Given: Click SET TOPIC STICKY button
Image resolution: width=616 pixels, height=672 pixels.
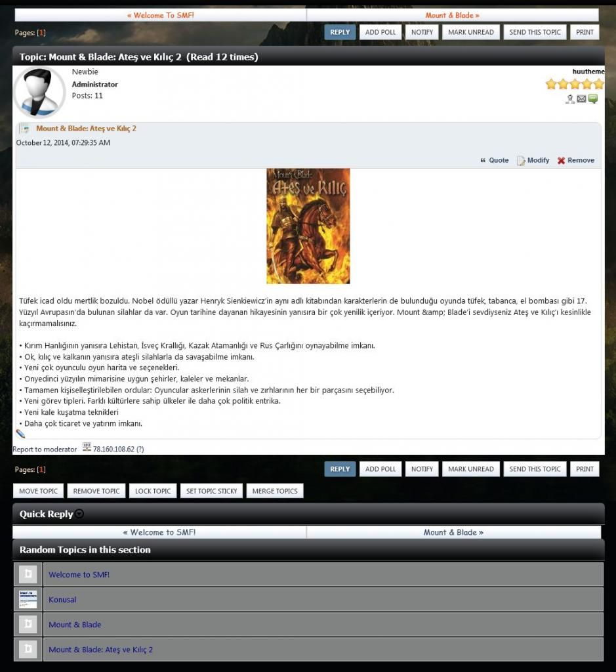Looking at the screenshot, I should pos(211,491).
